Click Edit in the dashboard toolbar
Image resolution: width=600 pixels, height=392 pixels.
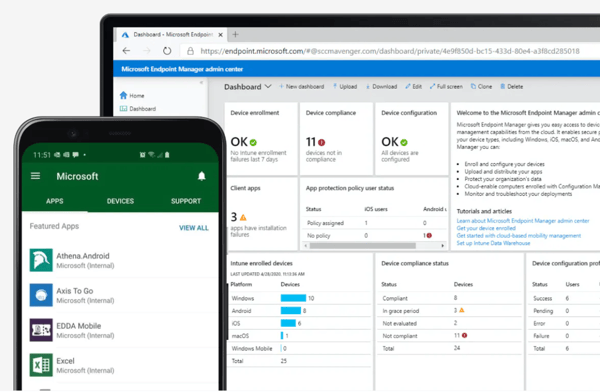click(413, 87)
